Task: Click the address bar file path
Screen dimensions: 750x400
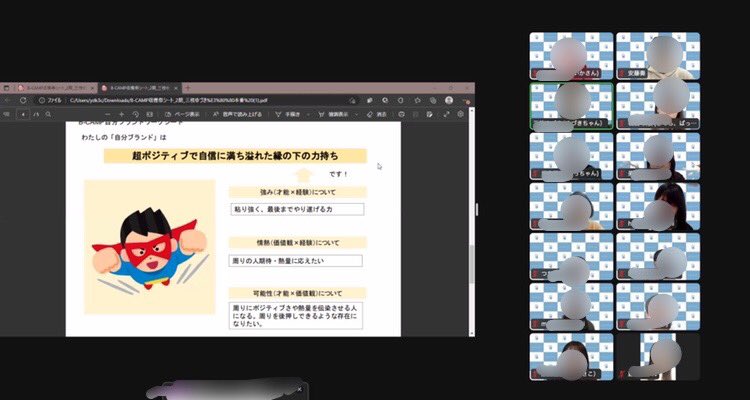Action: (167, 100)
